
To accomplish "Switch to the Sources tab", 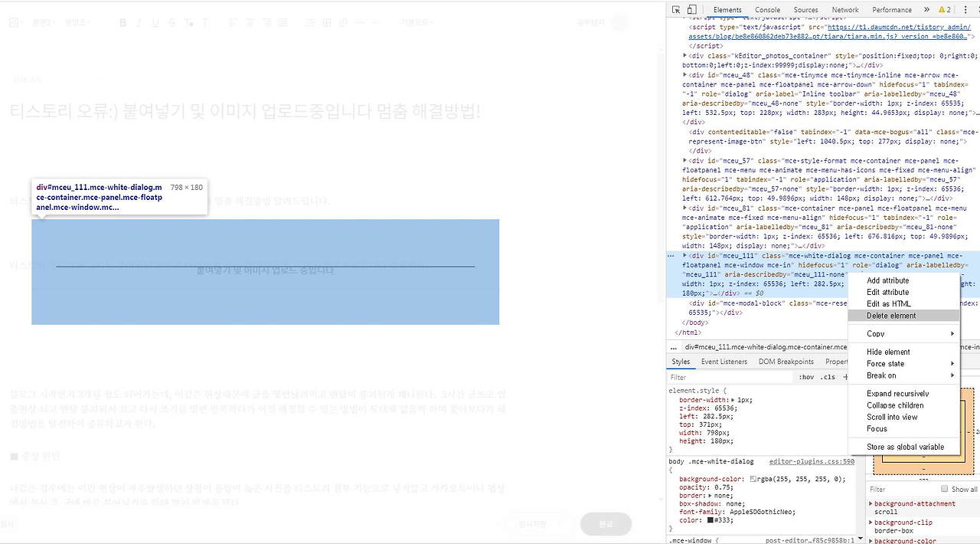I will [805, 10].
